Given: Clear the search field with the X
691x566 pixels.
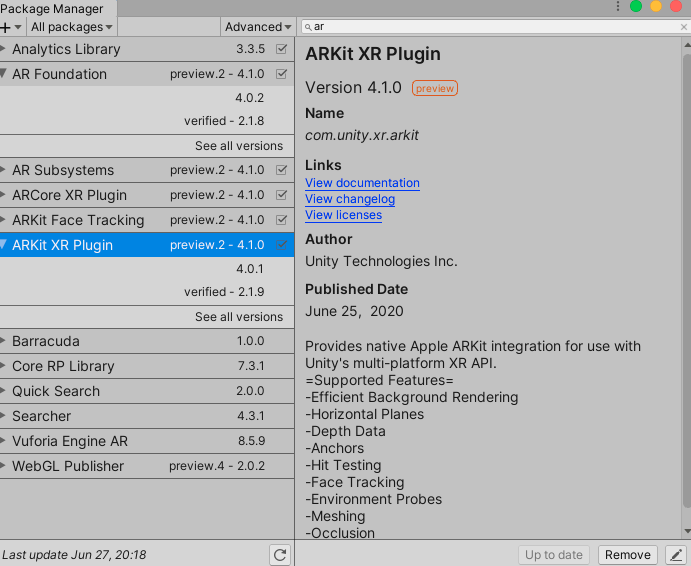Looking at the screenshot, I should (684, 27).
